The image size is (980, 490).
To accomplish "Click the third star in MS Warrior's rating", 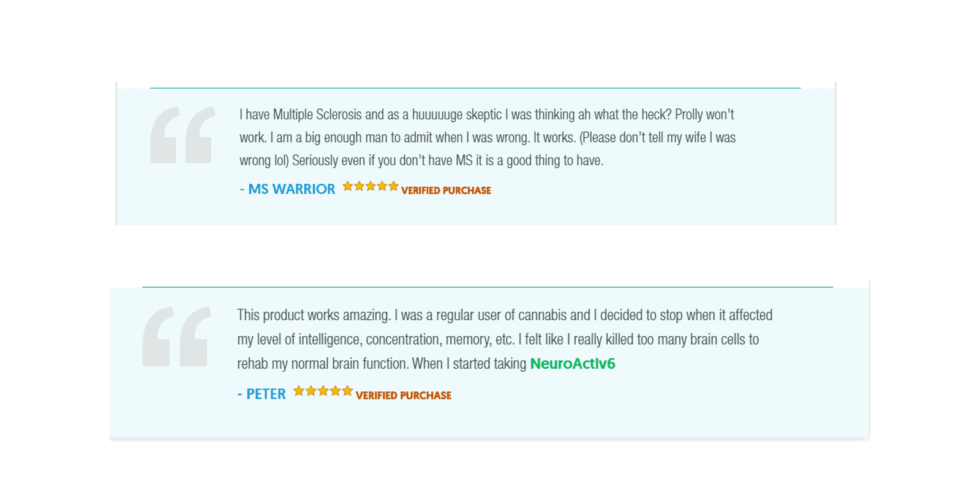I will tap(371, 186).
